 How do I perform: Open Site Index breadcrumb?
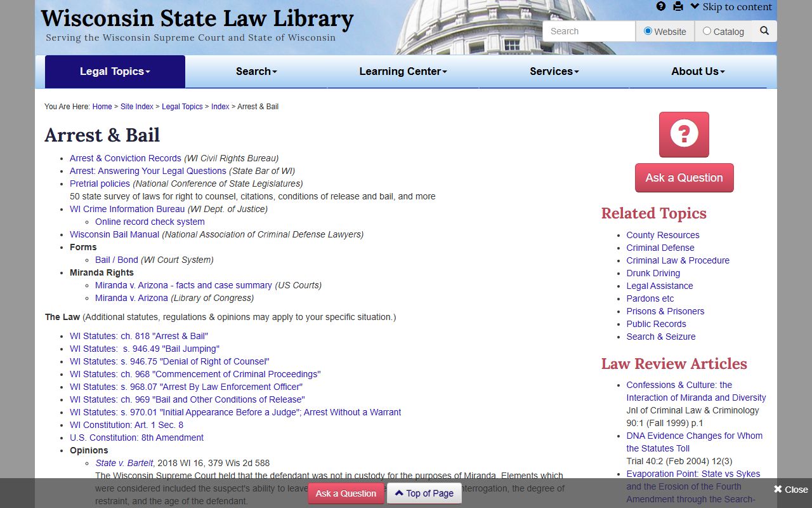(x=137, y=107)
